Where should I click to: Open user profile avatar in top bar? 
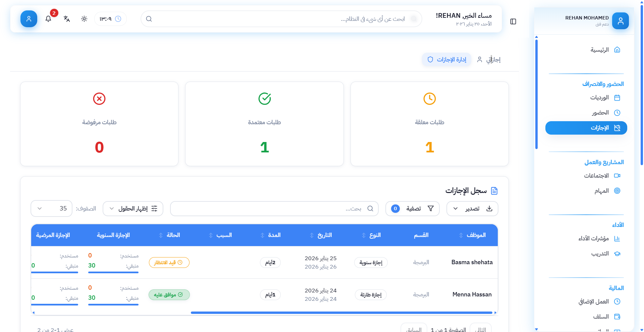pyautogui.click(x=29, y=19)
